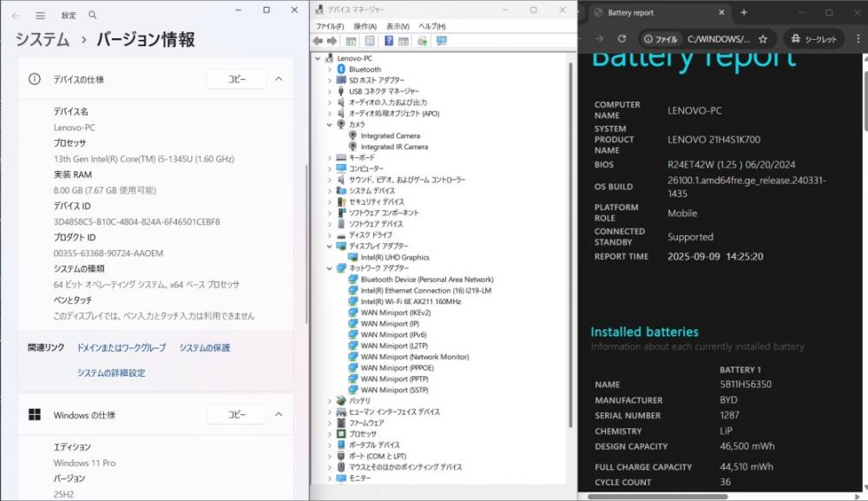Viewport: 868px width, 501px height.
Task: Click the Installed batteries heading
Action: tap(644, 333)
